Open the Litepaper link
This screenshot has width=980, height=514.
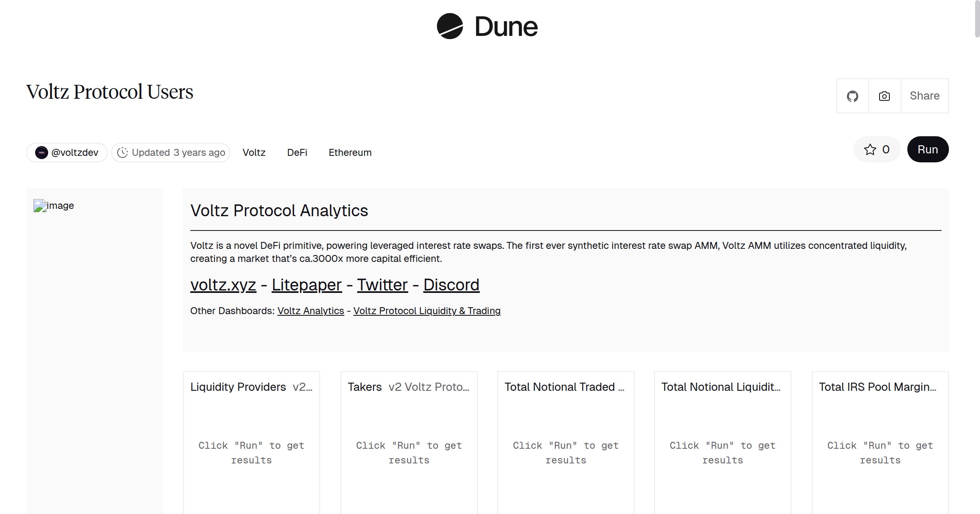(x=306, y=285)
